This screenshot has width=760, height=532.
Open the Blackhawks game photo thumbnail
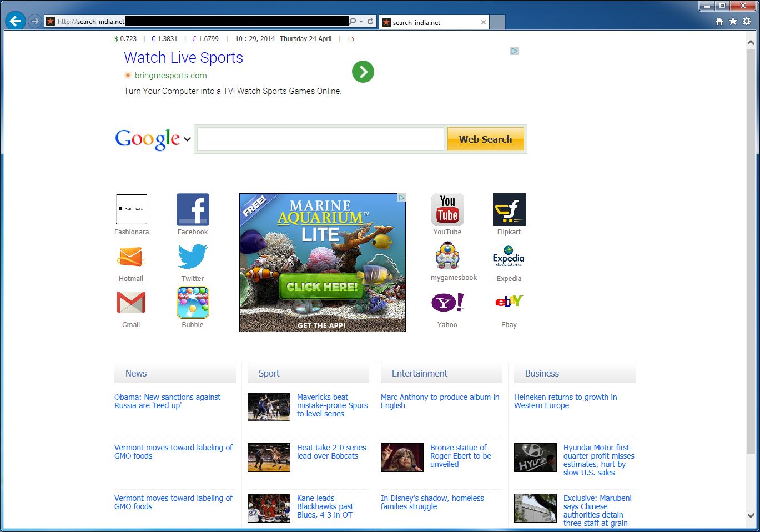[269, 508]
